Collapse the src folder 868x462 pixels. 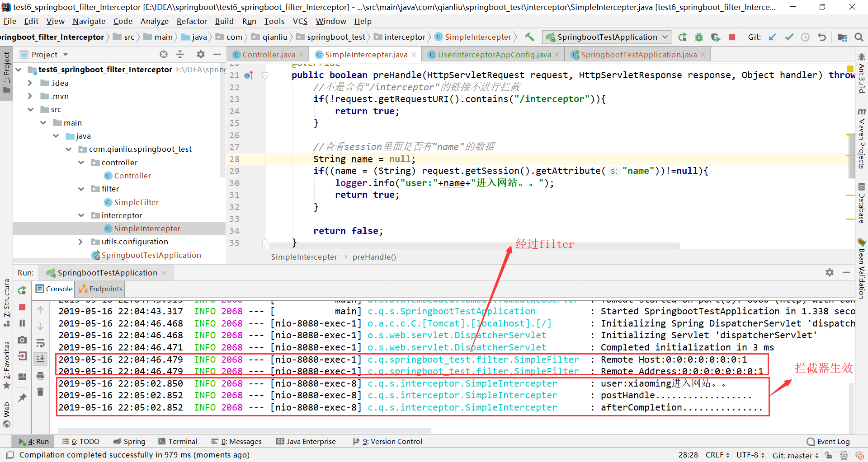[30, 109]
